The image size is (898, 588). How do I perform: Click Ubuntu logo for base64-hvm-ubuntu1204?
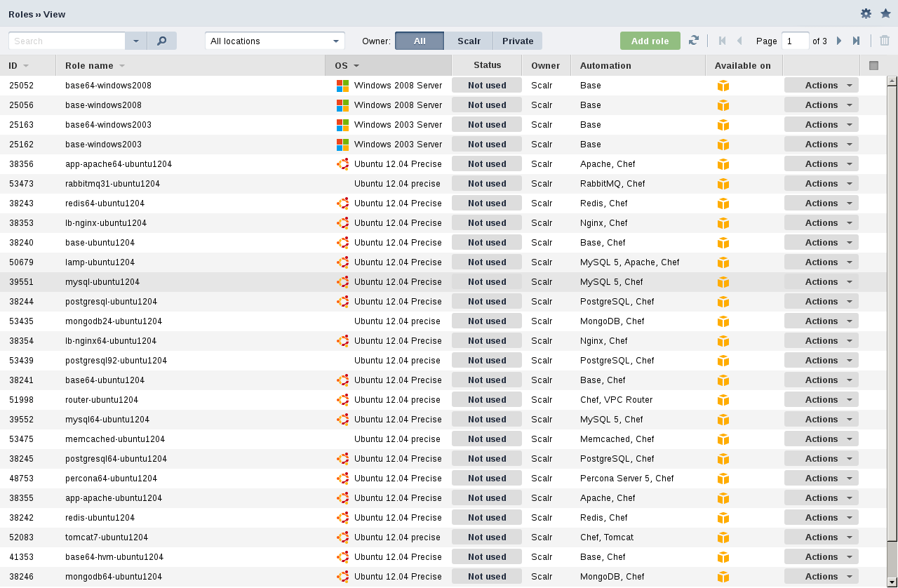click(342, 557)
